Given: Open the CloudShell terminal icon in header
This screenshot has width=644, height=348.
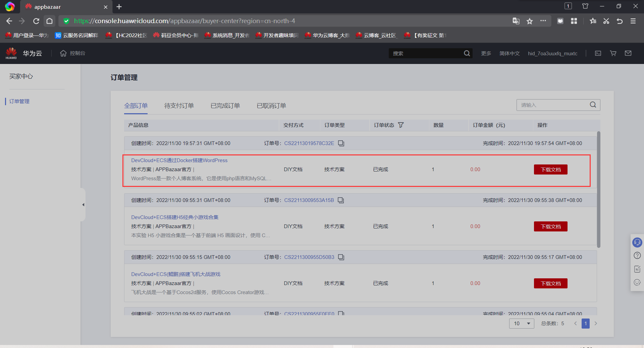Looking at the screenshot, I should click(x=598, y=53).
